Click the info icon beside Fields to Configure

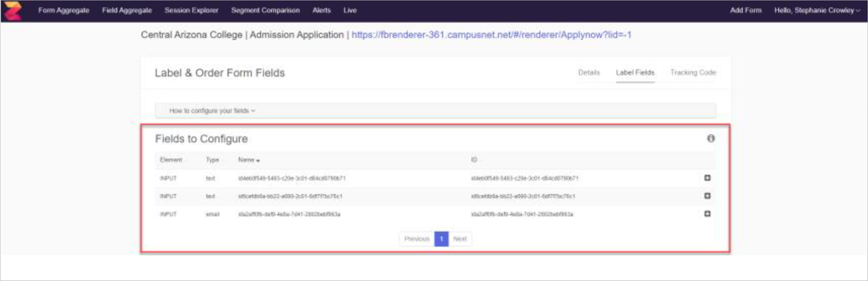pos(711,138)
